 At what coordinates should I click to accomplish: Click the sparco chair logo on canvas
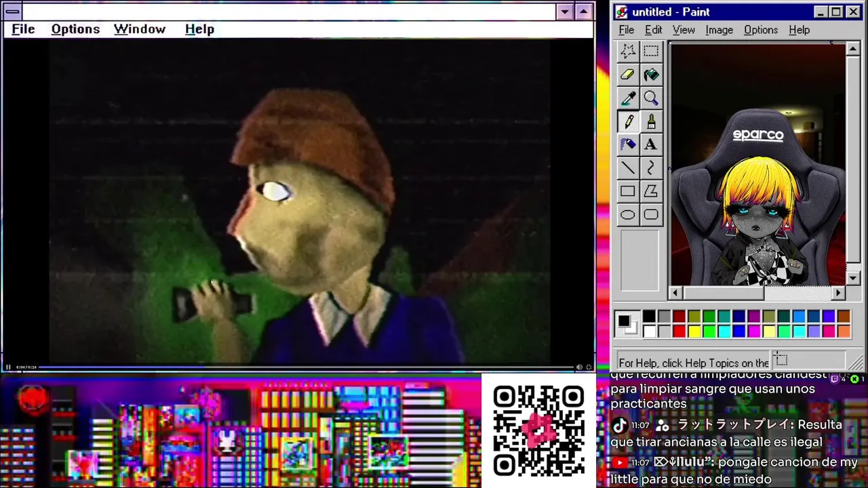(x=758, y=135)
